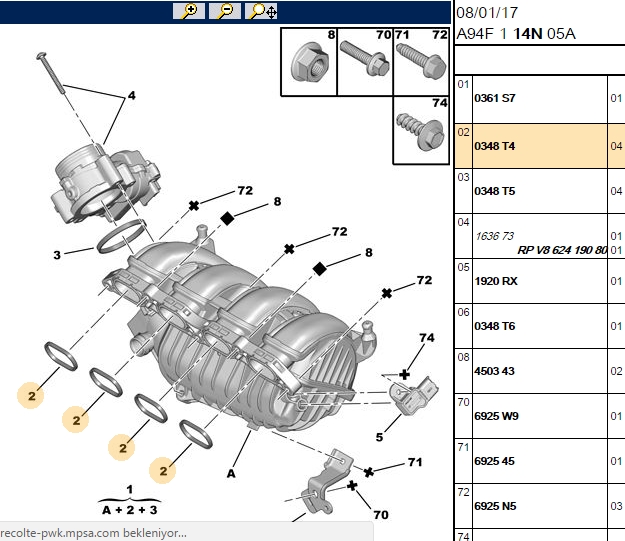
Task: Select row index 01 in parts table
Action: point(463,84)
